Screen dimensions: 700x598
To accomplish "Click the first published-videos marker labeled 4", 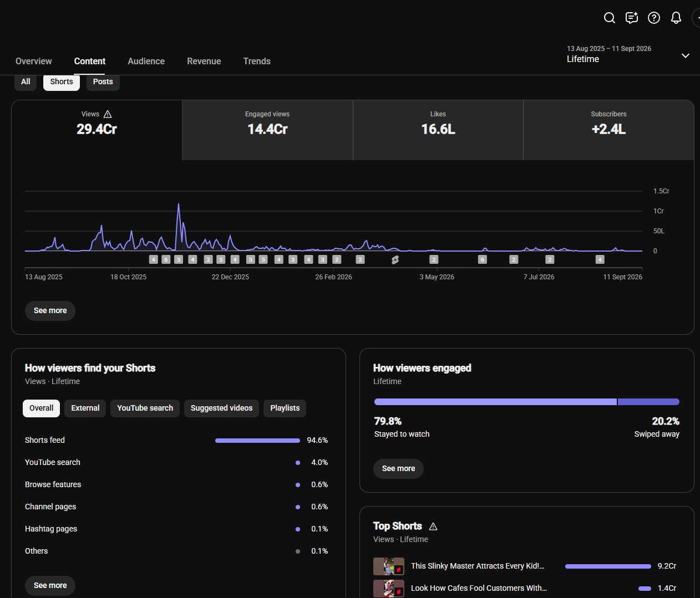I will click(x=154, y=259).
